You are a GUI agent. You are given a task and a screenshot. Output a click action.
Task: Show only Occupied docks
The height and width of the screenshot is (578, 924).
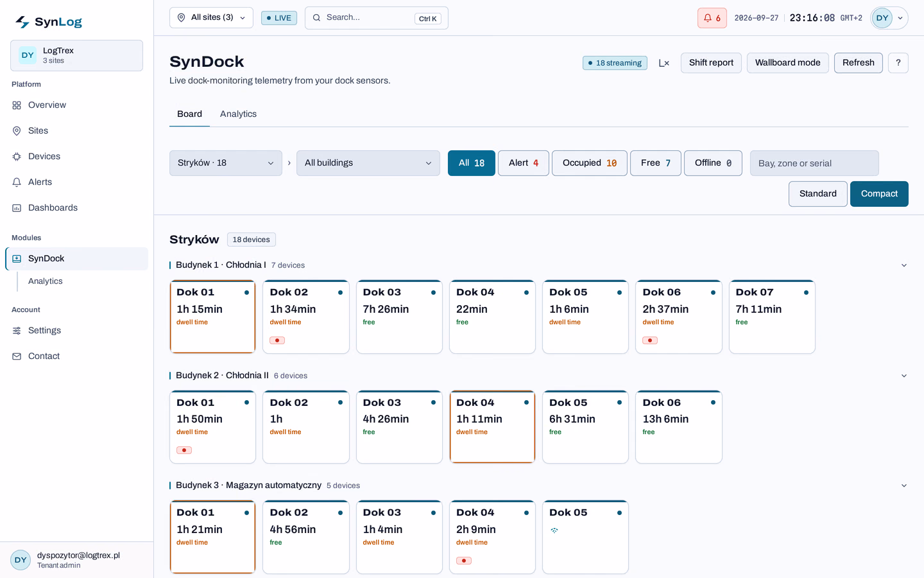coord(590,163)
